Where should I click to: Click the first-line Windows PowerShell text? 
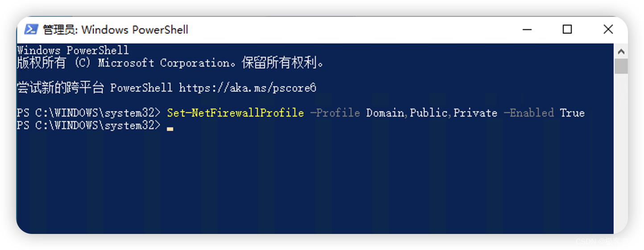tap(73, 50)
